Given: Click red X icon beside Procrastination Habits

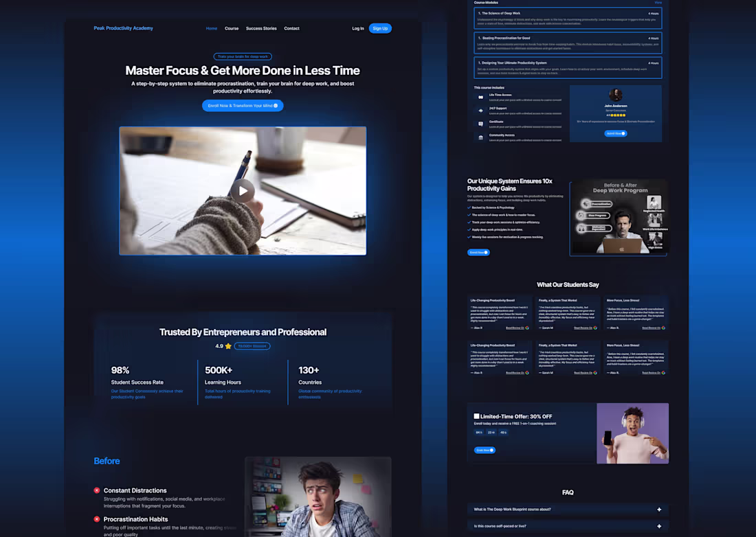Looking at the screenshot, I should point(97,519).
